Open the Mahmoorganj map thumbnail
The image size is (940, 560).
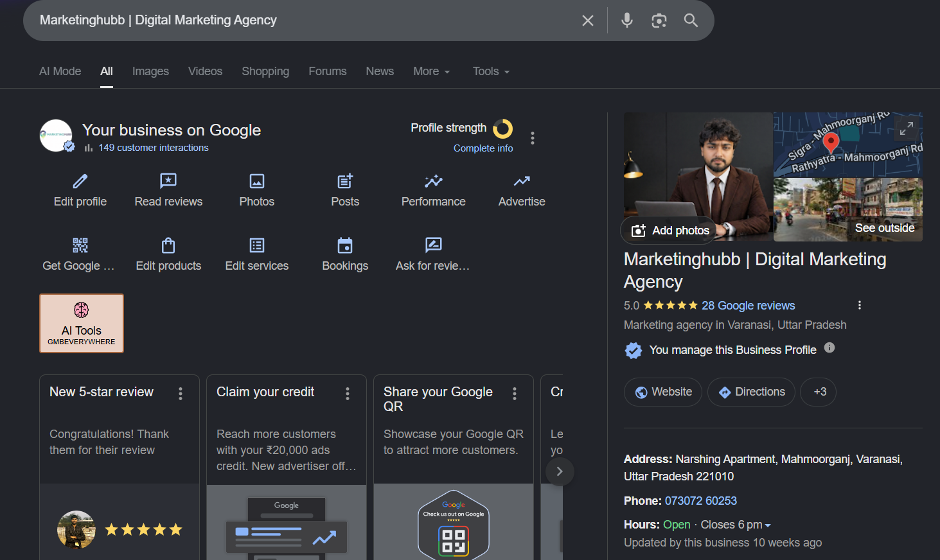848,144
